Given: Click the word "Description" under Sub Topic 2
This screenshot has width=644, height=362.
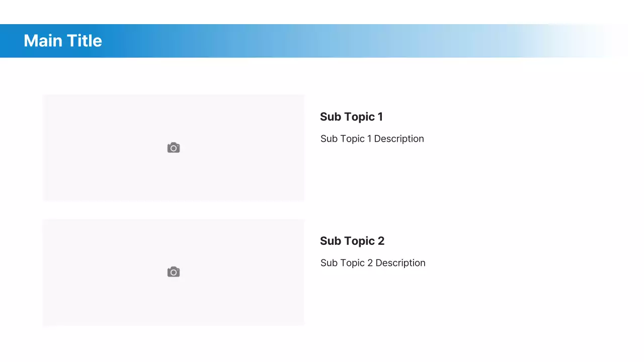Looking at the screenshot, I should pyautogui.click(x=400, y=263).
